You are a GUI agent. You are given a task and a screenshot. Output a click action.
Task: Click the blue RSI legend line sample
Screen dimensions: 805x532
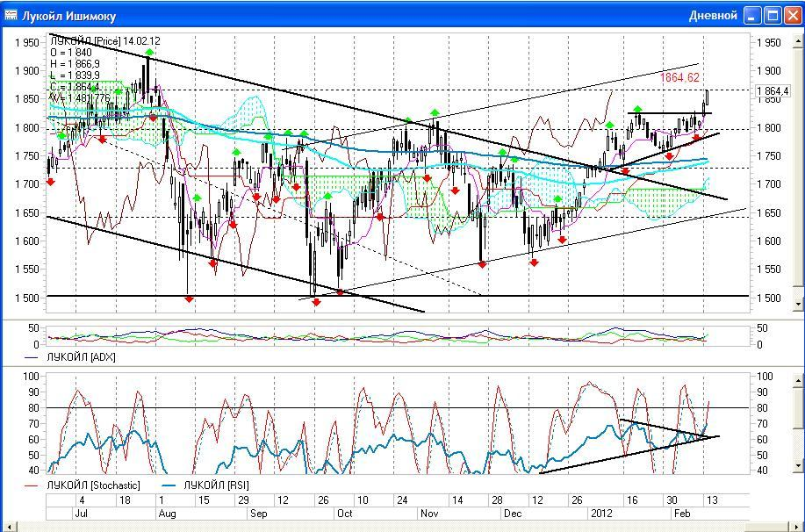170,485
